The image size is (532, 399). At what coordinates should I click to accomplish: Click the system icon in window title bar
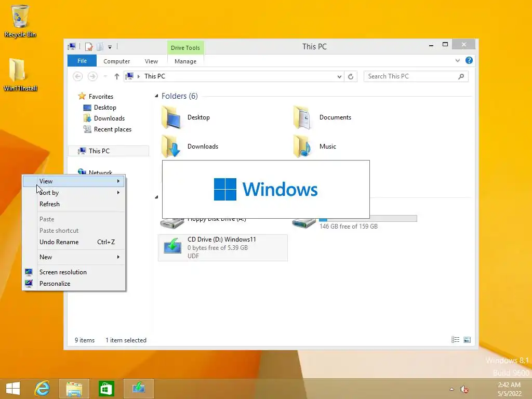point(72,46)
